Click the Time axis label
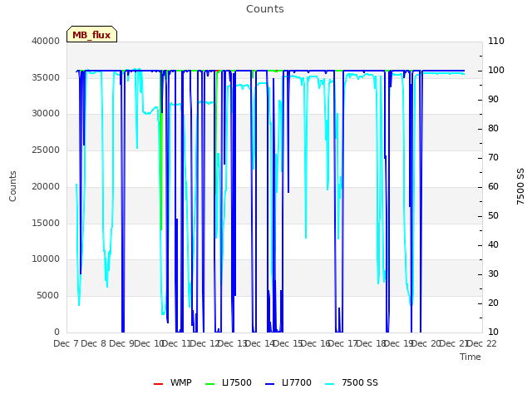Image resolution: width=532 pixels, height=399 pixels. [470, 357]
